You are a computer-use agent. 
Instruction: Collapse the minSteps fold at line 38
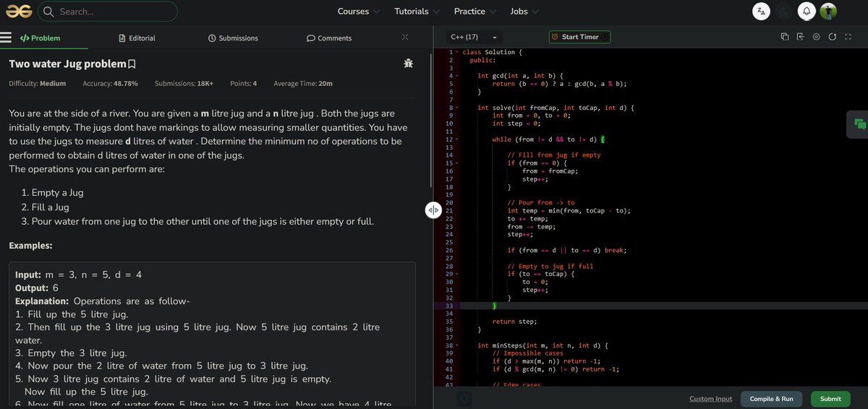[457, 346]
